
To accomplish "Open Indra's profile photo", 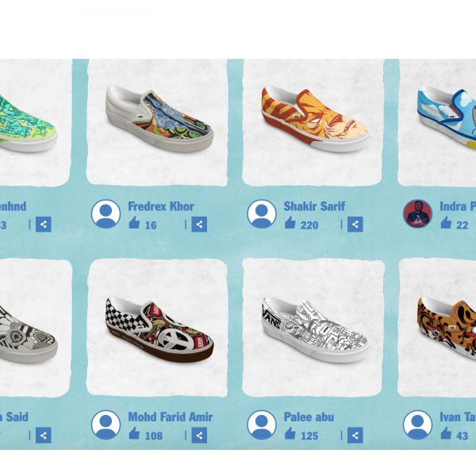I will pos(417,213).
